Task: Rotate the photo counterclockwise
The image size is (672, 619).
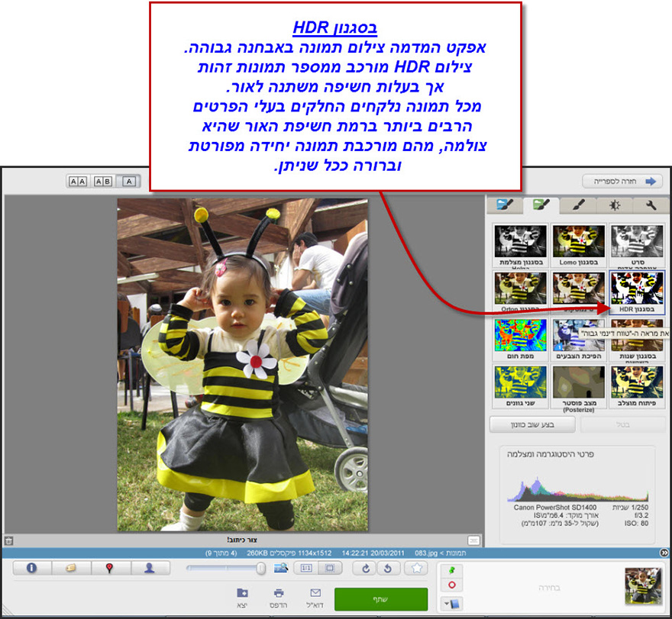Action: 388,568
